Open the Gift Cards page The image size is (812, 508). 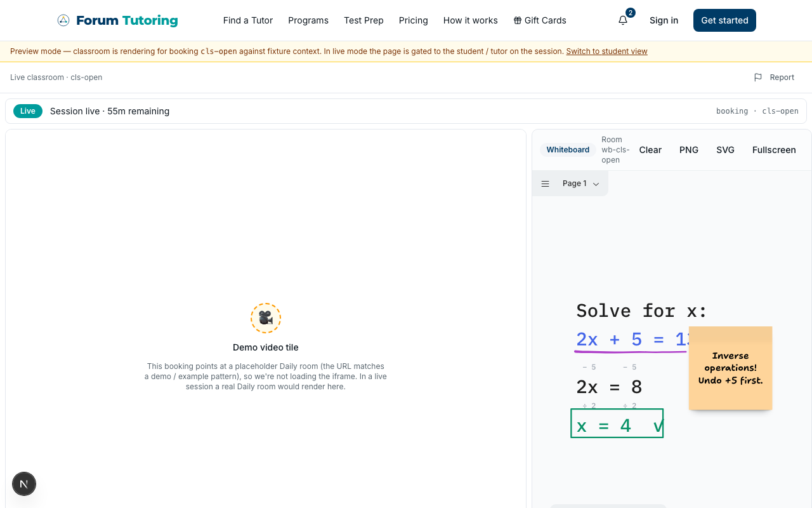tap(540, 20)
